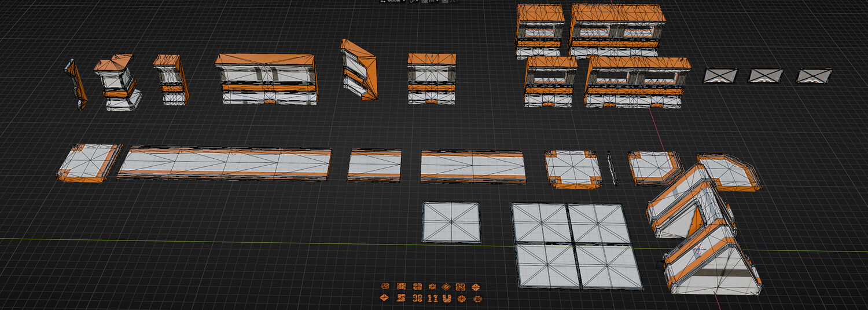The width and height of the screenshot is (868, 310).
Task: Select the diamond outline decal mesh
Action: 446,287
